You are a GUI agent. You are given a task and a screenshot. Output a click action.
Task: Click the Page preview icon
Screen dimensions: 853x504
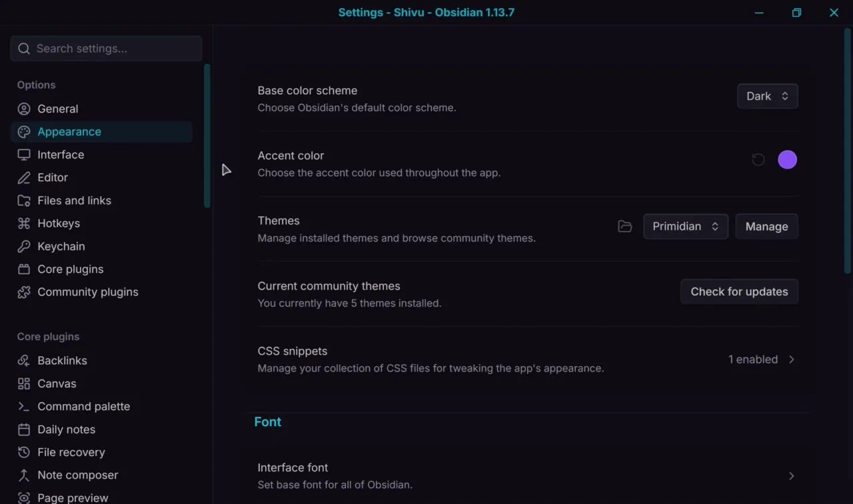click(24, 498)
